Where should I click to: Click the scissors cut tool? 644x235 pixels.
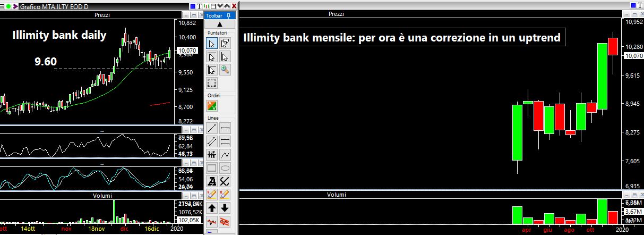click(225, 181)
